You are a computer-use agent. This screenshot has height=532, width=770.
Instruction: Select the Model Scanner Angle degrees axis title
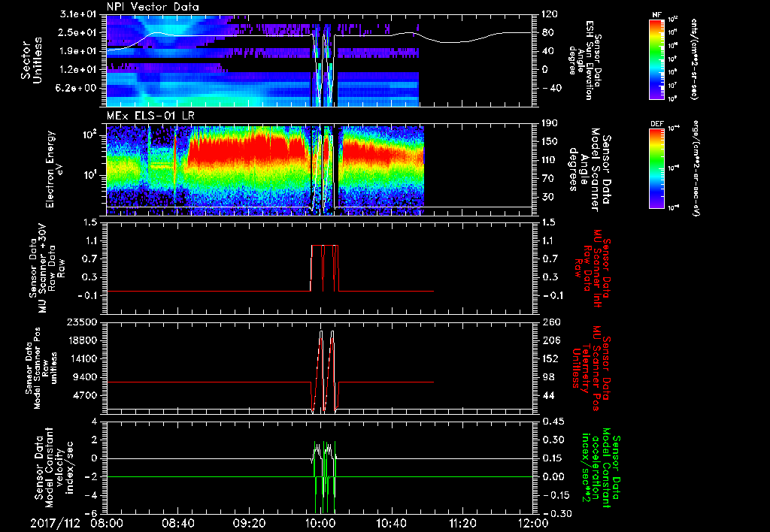click(x=589, y=170)
